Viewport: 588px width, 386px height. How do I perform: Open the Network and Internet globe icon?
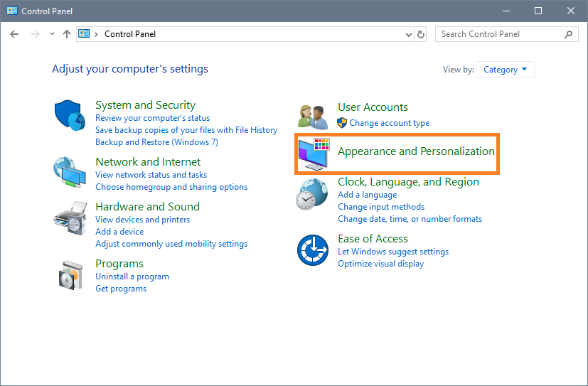coord(70,172)
